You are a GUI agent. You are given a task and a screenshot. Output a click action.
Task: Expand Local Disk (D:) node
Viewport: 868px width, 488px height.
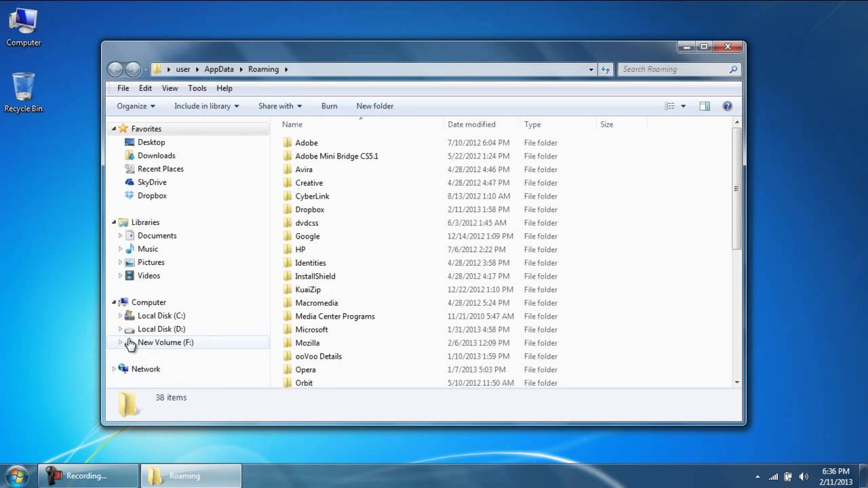(121, 329)
